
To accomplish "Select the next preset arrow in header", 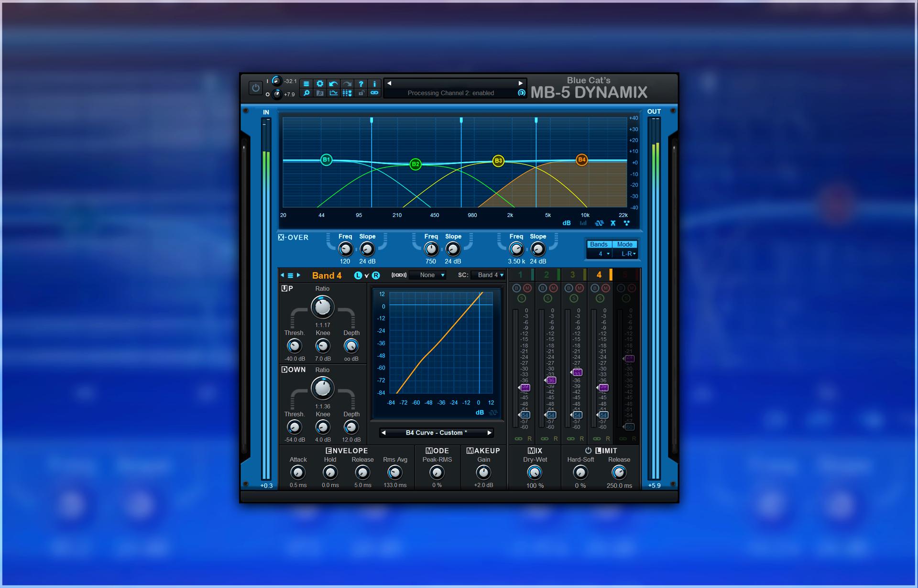I will pos(521,83).
